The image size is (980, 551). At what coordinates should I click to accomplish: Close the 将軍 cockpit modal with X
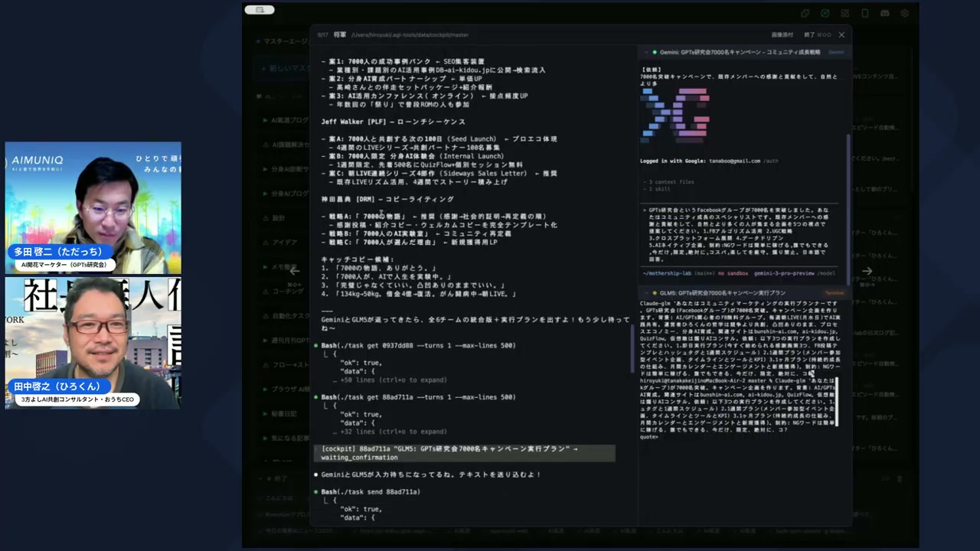click(x=841, y=34)
